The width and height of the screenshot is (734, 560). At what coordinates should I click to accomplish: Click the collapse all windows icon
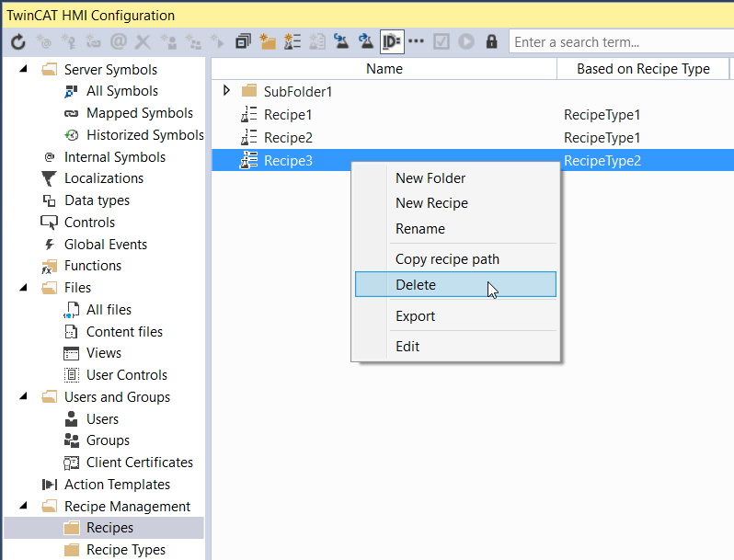coord(243,42)
